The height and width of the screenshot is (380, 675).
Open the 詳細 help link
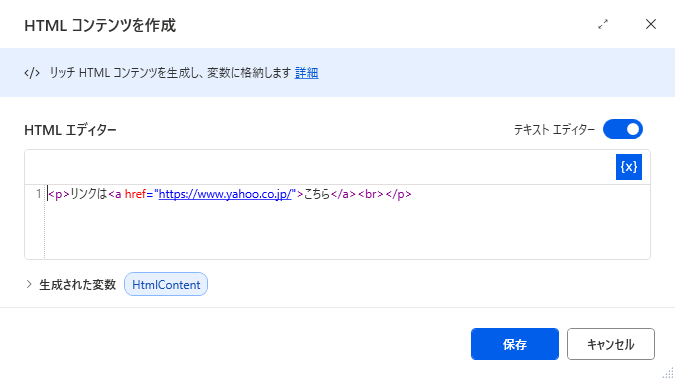[x=307, y=73]
